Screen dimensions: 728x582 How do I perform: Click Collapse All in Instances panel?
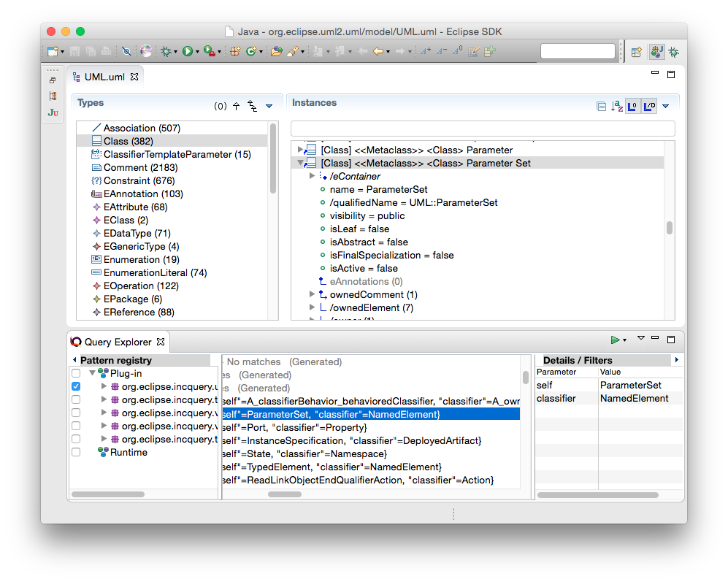601,107
